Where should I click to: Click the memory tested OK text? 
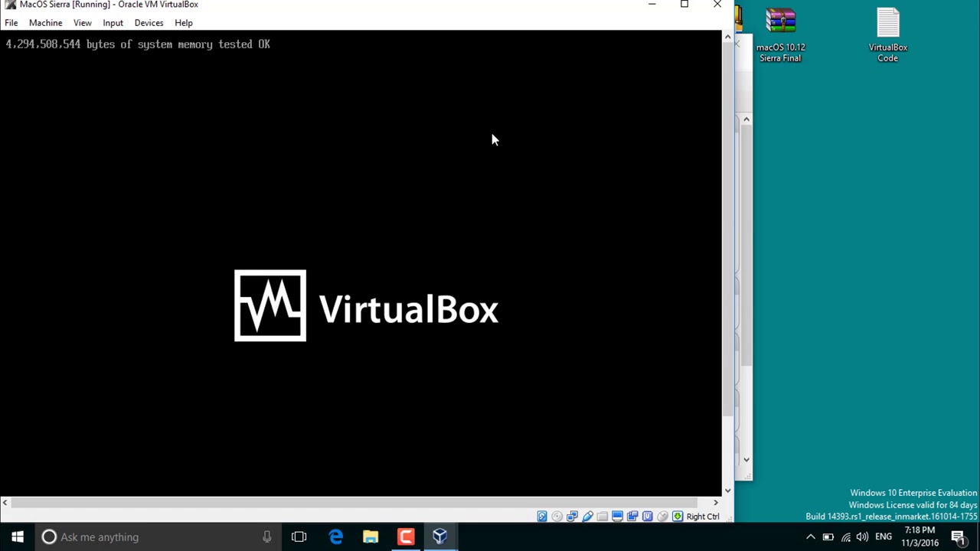(x=138, y=44)
